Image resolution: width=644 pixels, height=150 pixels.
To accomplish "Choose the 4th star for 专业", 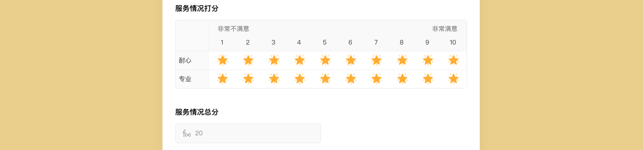I will [299, 79].
